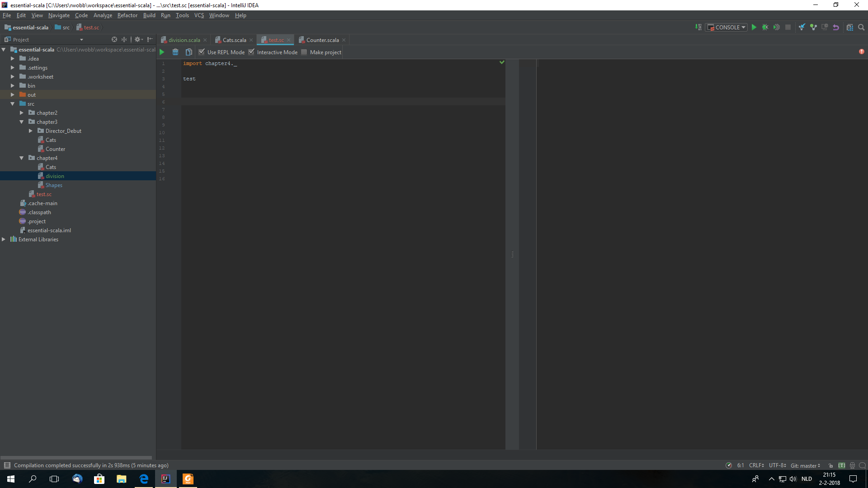Collapse the src folder in project tree
This screenshot has width=868, height=488.
tap(13, 103)
